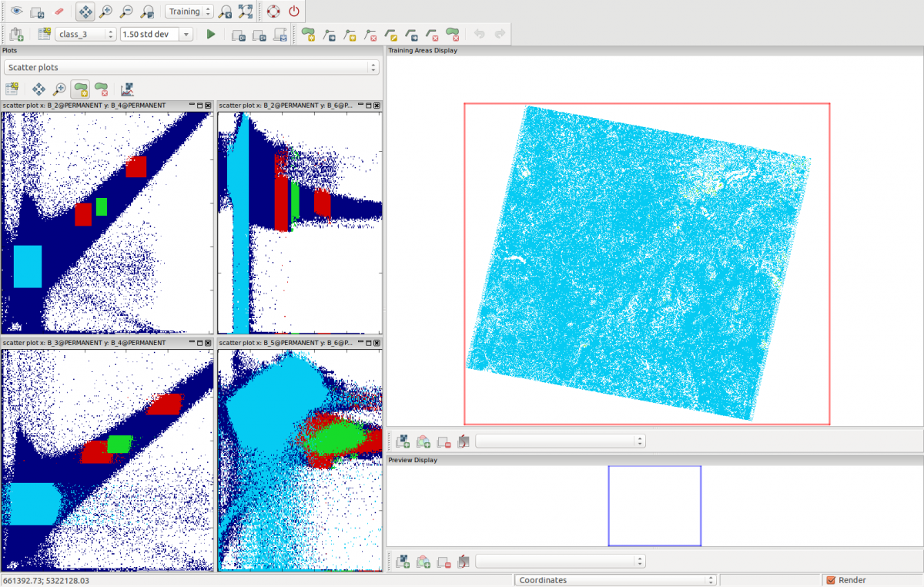
Task: Click delete area icon in the Plots toolbar
Action: click(x=101, y=89)
